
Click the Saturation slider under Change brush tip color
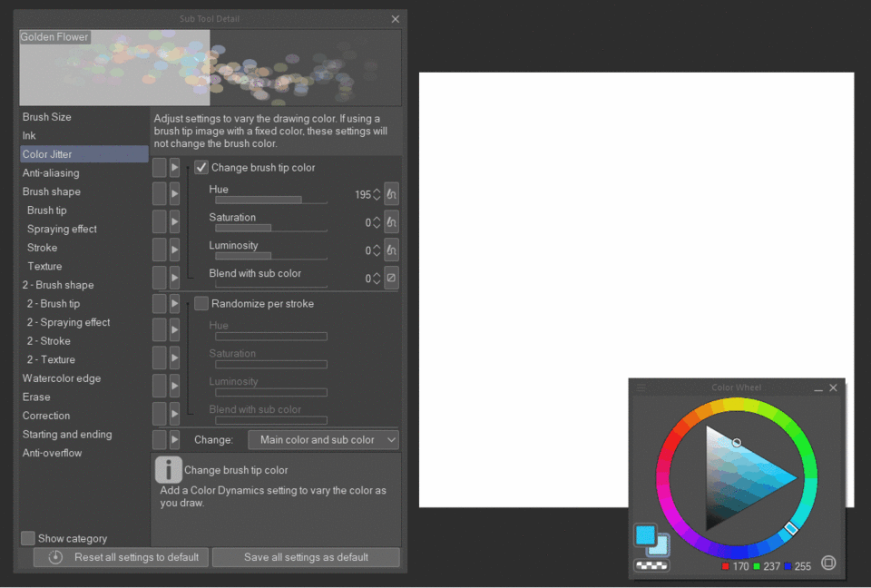tap(271, 228)
